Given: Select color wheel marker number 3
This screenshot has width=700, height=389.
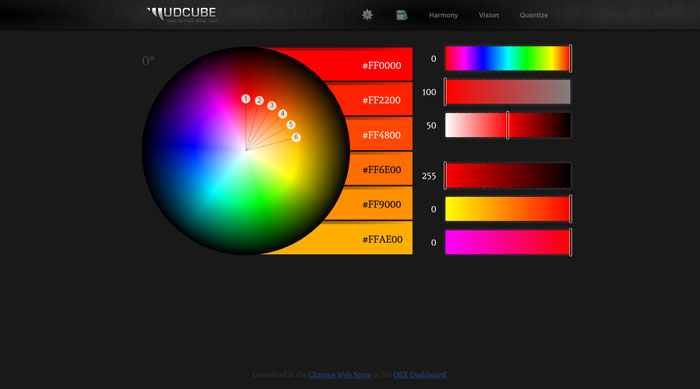Looking at the screenshot, I should coord(271,106).
